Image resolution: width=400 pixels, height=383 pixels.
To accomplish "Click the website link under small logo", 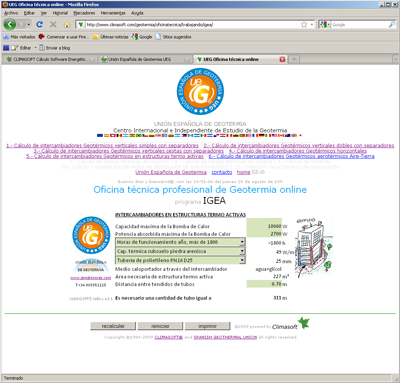I will 91,278.
